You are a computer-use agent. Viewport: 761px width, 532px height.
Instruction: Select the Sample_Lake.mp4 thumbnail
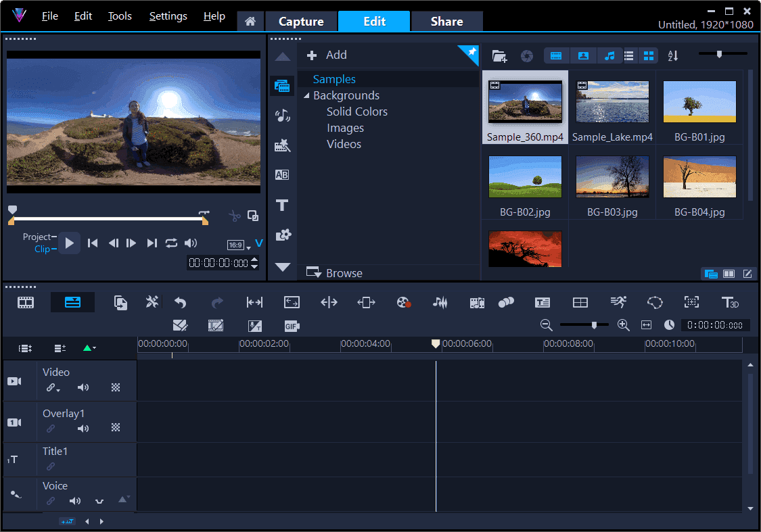pyautogui.click(x=612, y=107)
